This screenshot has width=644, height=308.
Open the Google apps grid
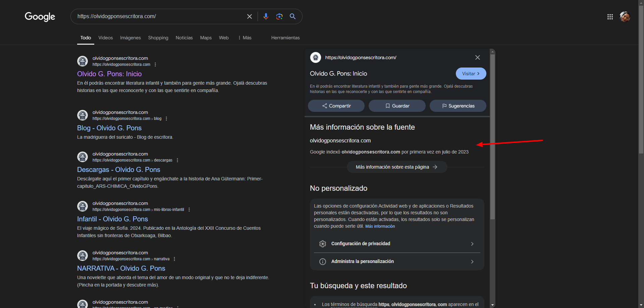click(610, 17)
